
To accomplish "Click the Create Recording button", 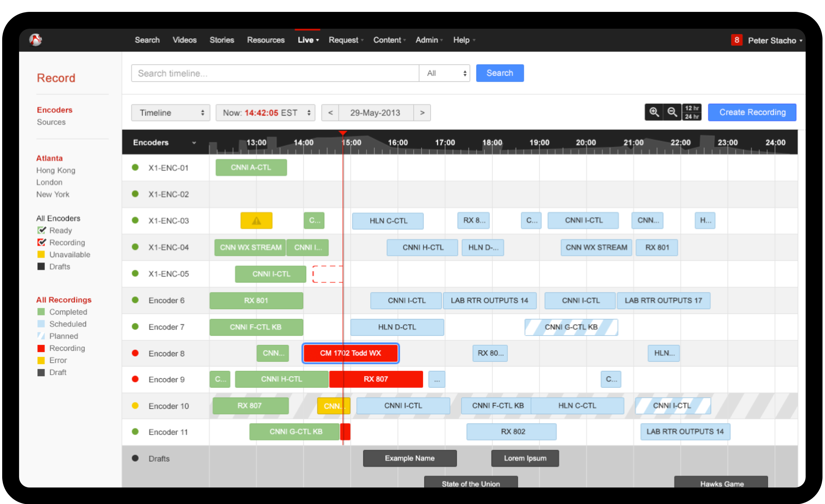I will tap(752, 112).
